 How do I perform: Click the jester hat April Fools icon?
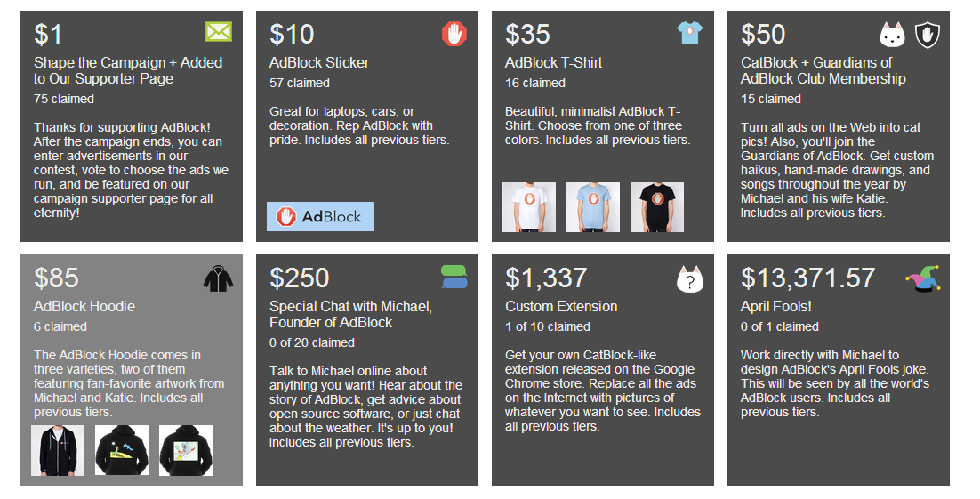(924, 278)
